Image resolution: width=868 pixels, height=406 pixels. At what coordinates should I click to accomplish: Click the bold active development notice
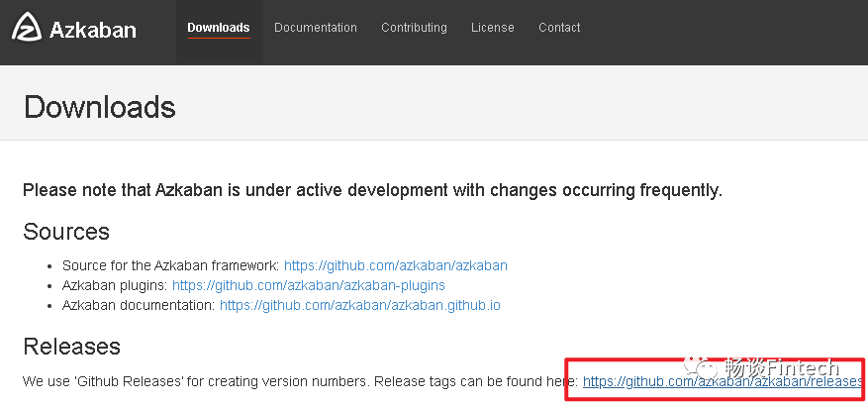pos(372,190)
